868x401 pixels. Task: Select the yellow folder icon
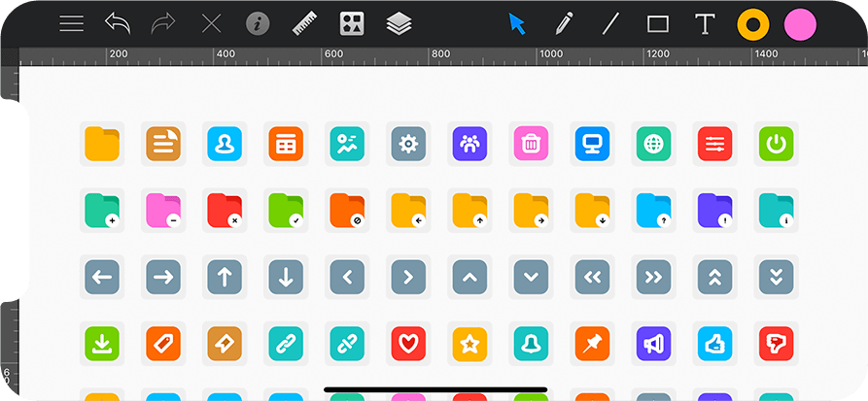[102, 144]
